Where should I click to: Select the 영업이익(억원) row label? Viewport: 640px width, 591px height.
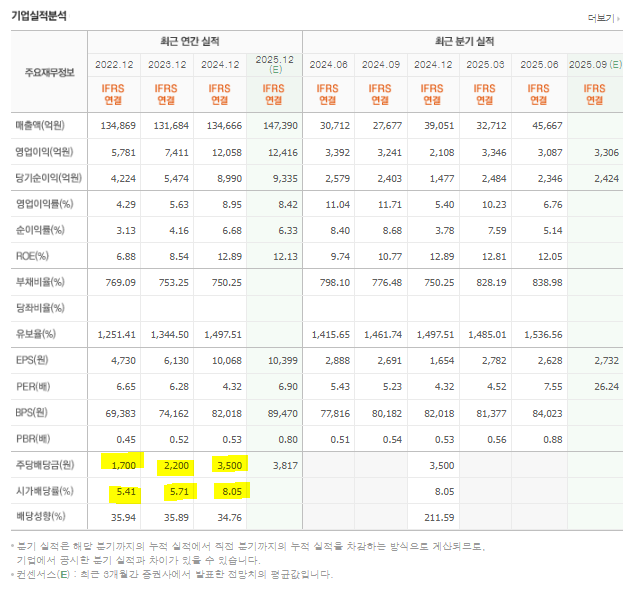click(44, 152)
